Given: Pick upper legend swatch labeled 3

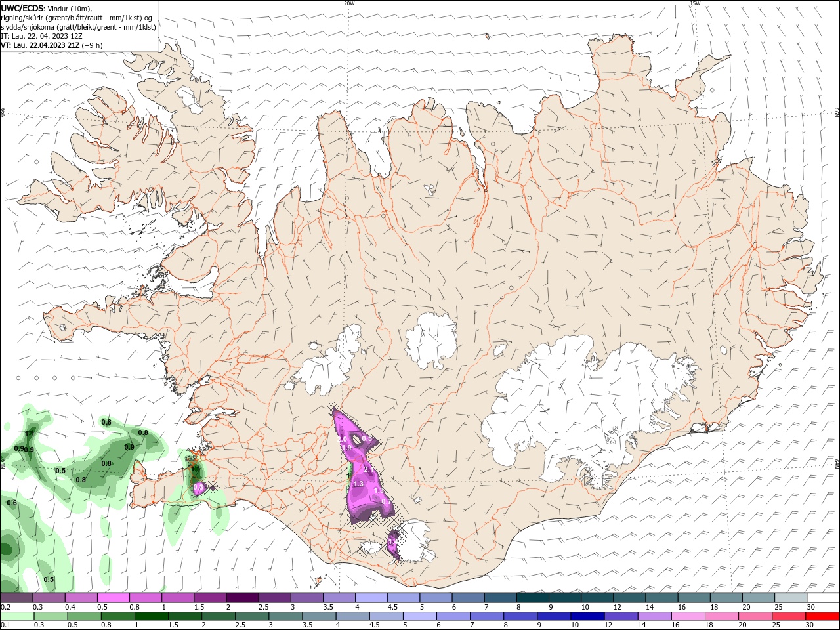Looking at the screenshot, I should 307,598.
